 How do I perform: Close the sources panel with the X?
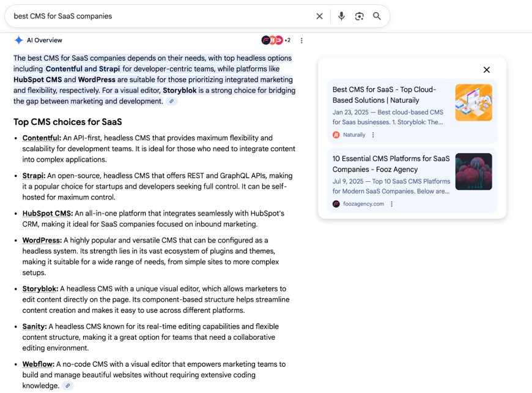[x=486, y=70]
